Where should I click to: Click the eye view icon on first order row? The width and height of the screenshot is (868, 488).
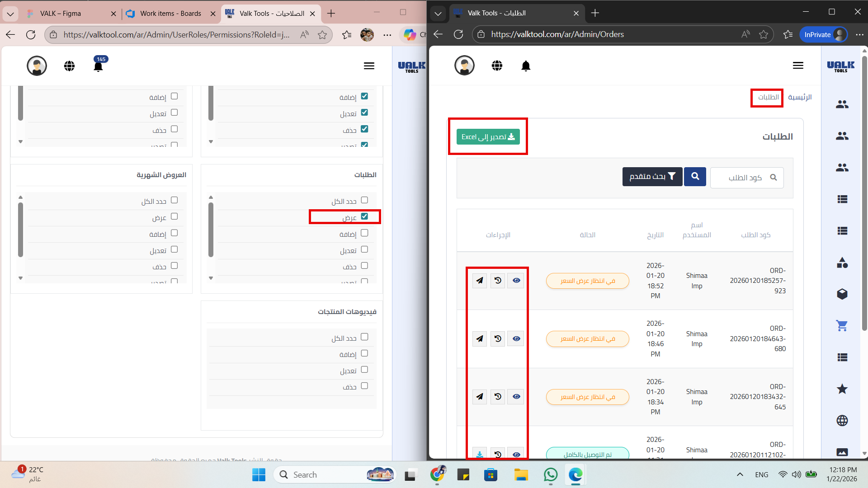pyautogui.click(x=516, y=281)
